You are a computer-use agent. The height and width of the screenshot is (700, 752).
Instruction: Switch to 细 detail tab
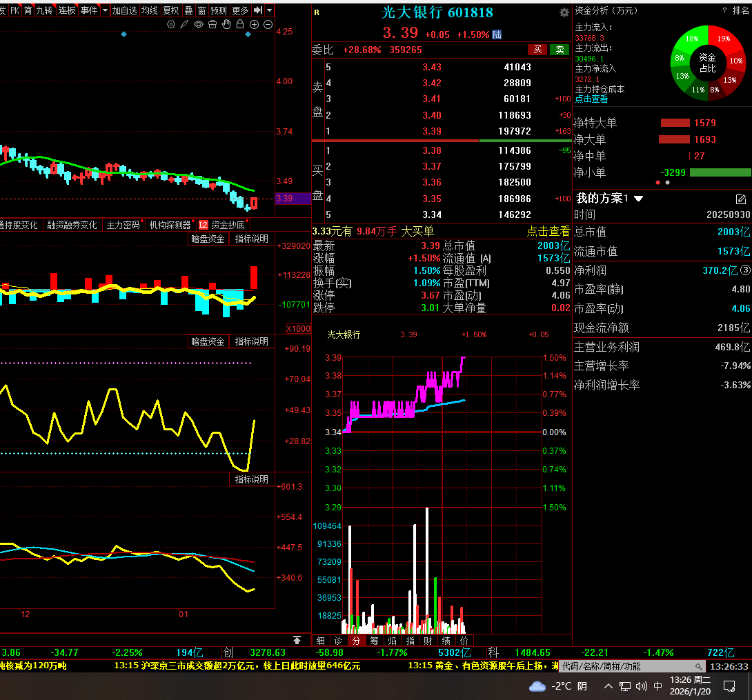[x=320, y=641]
